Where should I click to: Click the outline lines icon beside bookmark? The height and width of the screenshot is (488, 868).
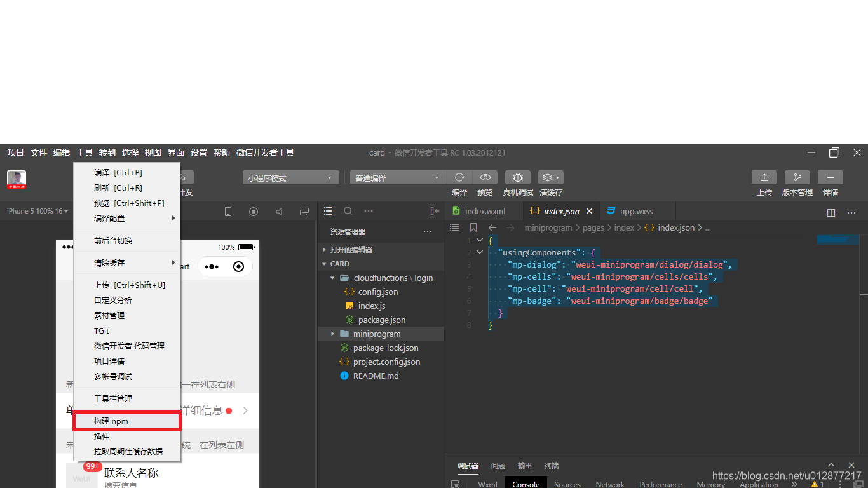point(454,227)
